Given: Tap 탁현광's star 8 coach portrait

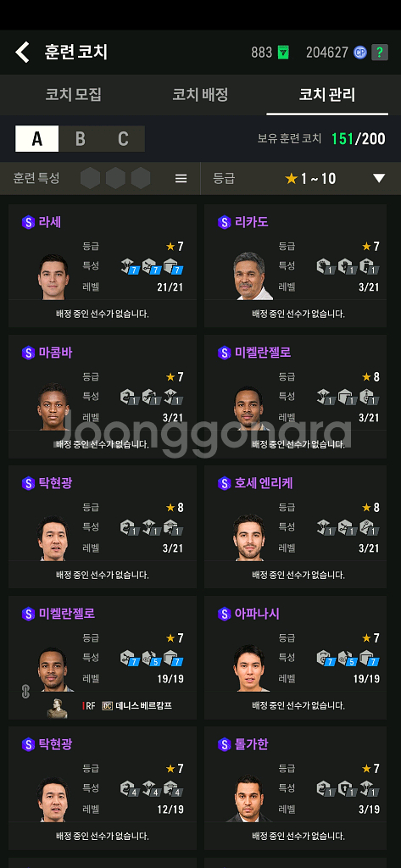Looking at the screenshot, I should [x=53, y=537].
